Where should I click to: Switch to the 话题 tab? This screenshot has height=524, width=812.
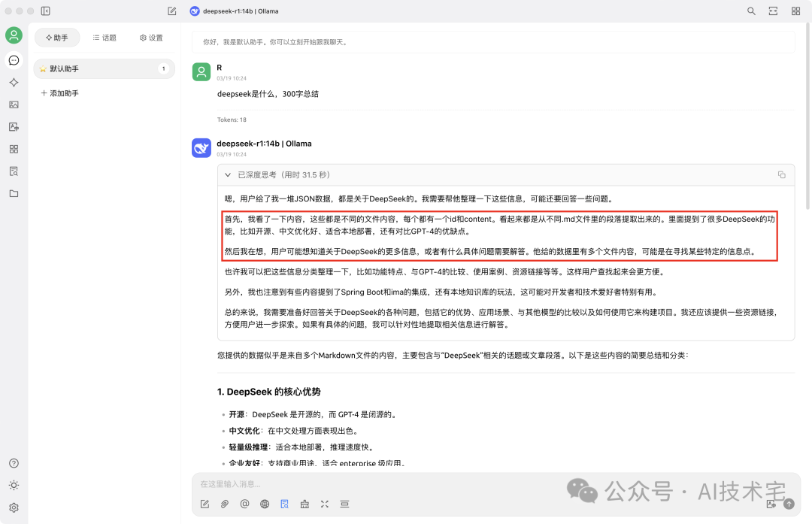click(105, 38)
